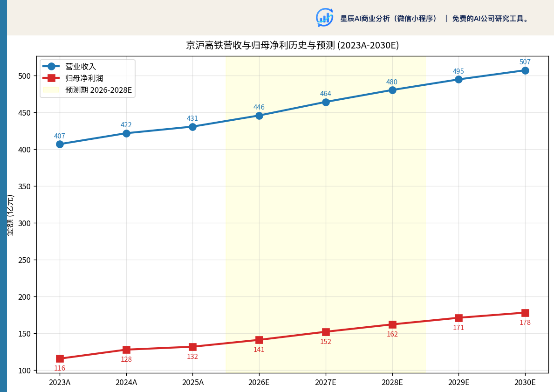Screen dimensions: 554x392
Task: Click the header text 星辰AI商业分析（微信小程序）
Action: tap(389, 18)
